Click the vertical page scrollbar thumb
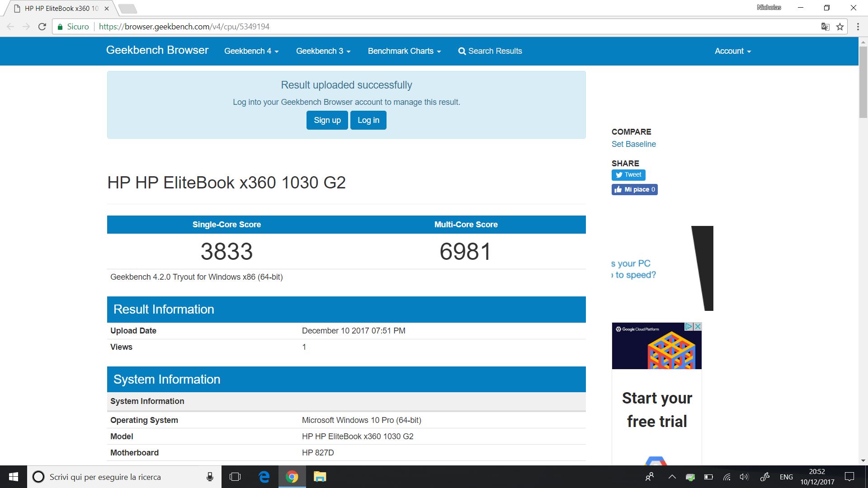The width and height of the screenshot is (868, 488). tap(863, 81)
